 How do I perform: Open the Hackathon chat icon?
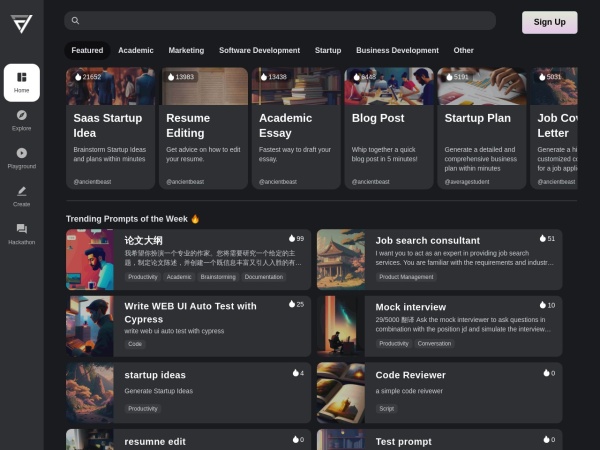[22, 229]
